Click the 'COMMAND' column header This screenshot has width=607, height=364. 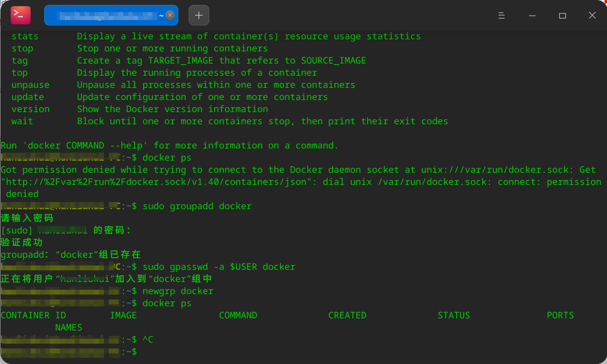coord(238,315)
